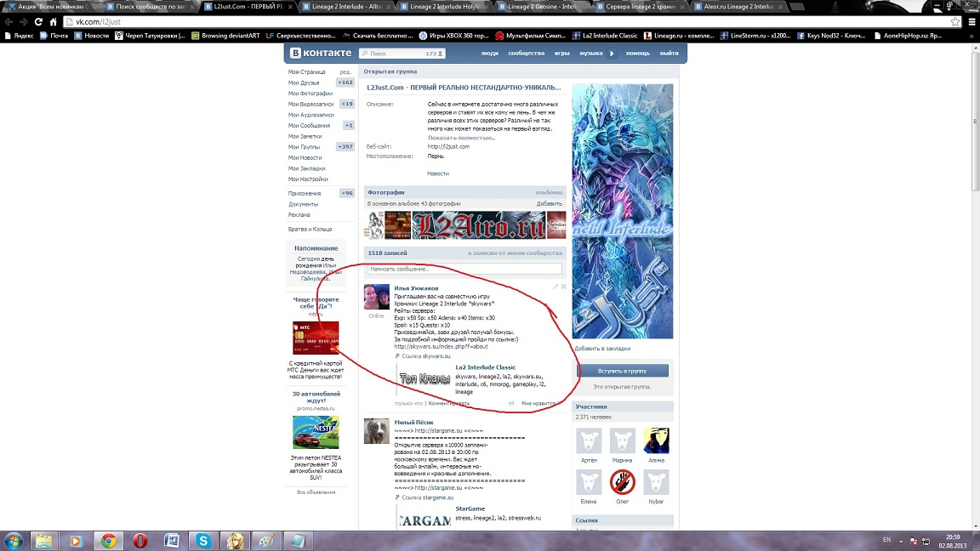The height and width of the screenshot is (551, 980).
Task: Open the Nestea car advert image
Action: pyautogui.click(x=316, y=432)
